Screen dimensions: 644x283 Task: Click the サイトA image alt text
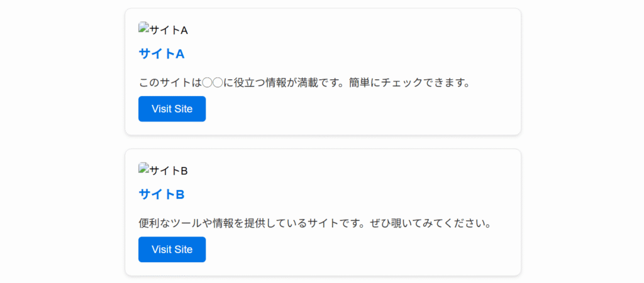[x=169, y=30]
